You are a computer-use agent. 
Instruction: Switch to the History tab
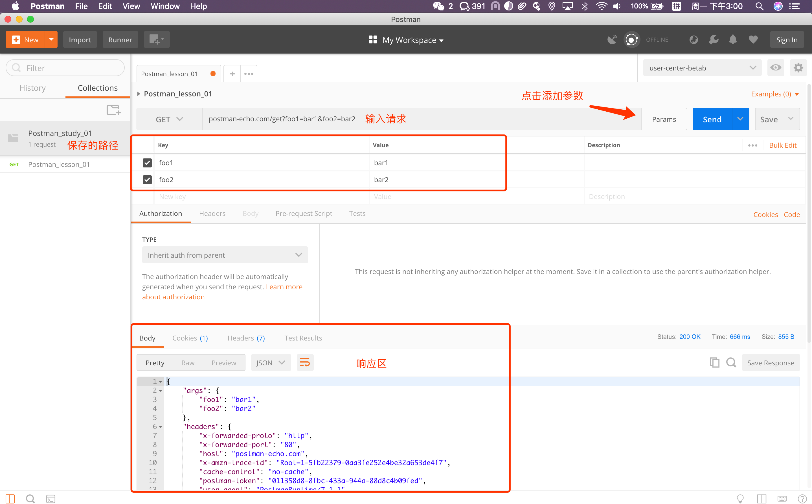(33, 88)
